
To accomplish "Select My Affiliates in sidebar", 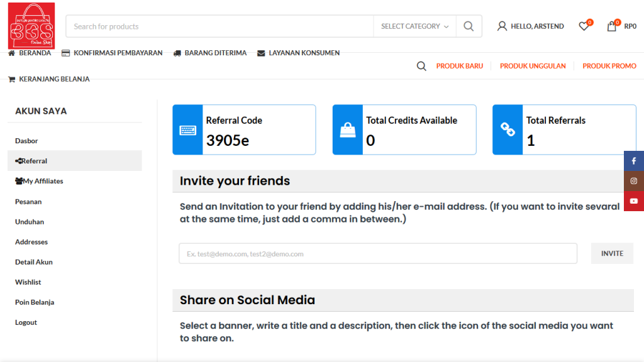I will click(43, 181).
